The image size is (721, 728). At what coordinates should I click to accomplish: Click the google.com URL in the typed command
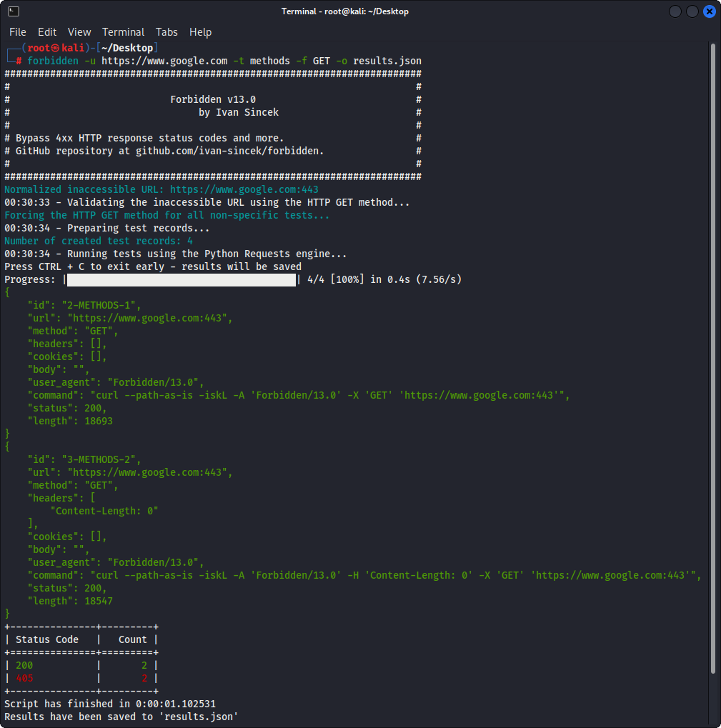(164, 61)
